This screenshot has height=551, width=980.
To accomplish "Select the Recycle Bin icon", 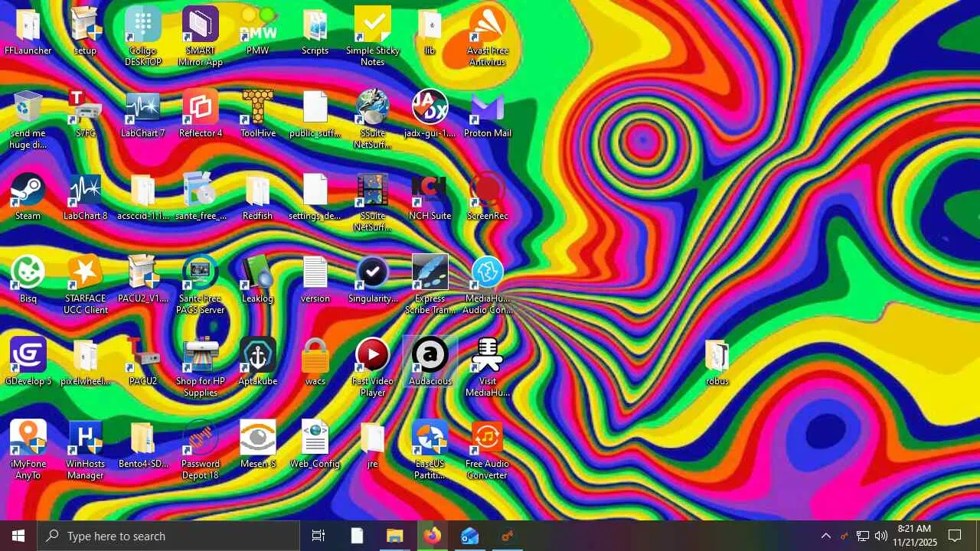I will [x=28, y=120].
